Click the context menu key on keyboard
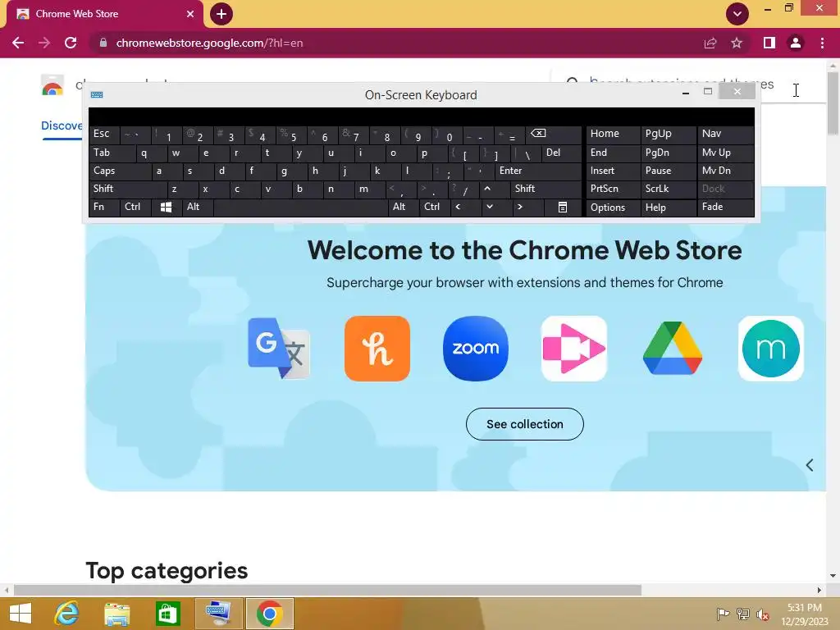The width and height of the screenshot is (840, 630). (563, 208)
